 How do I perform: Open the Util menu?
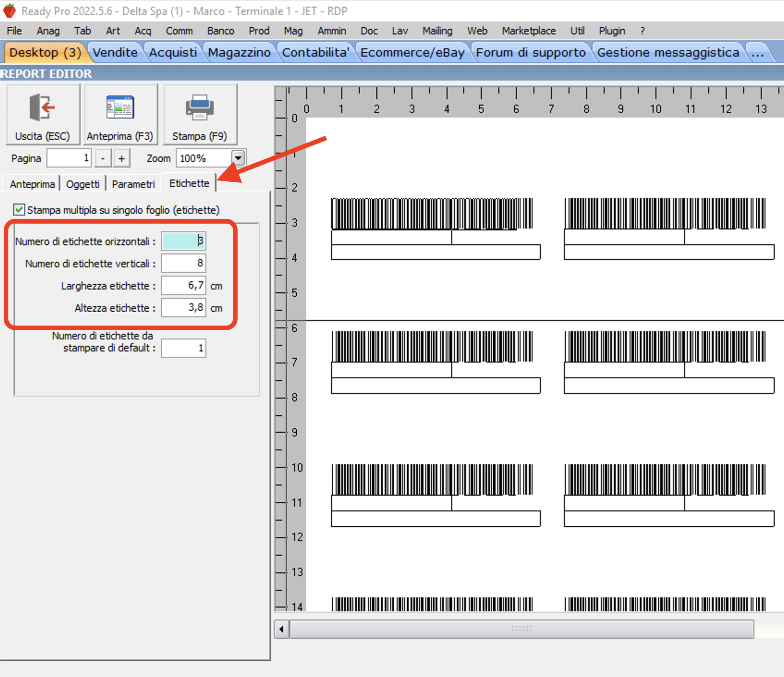pyautogui.click(x=577, y=31)
